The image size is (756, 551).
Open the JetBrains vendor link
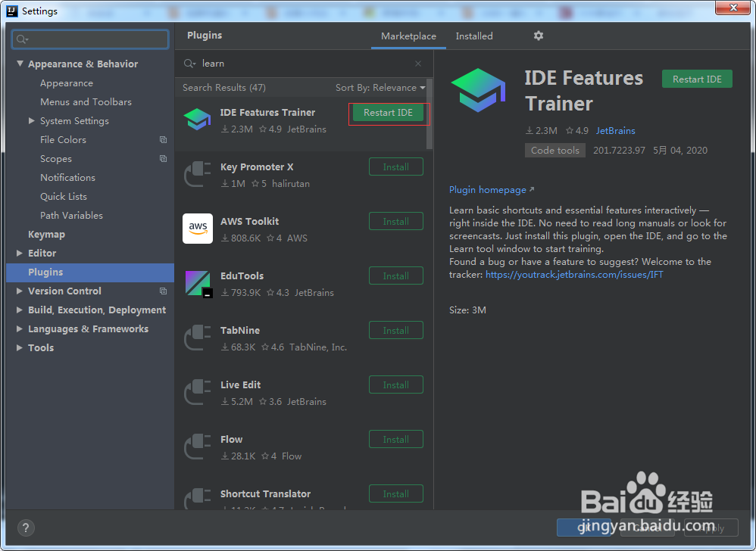pos(615,130)
